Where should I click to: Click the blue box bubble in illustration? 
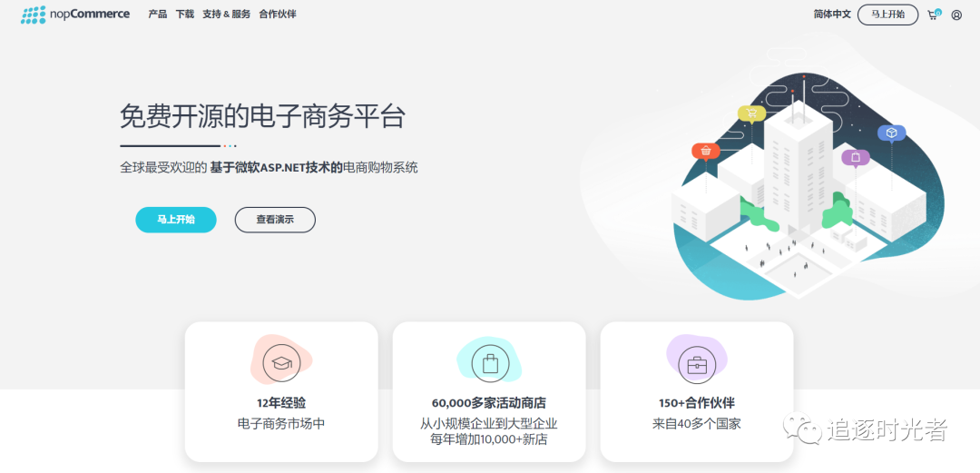tap(891, 133)
